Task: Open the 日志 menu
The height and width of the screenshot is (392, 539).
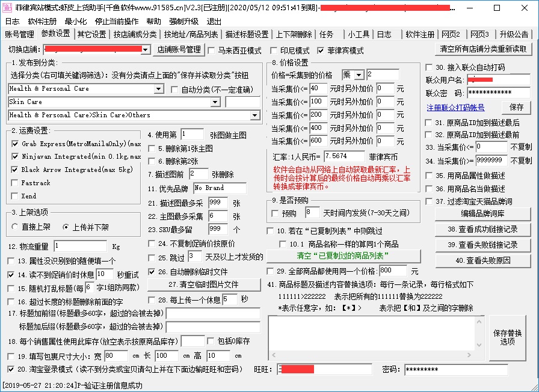Action: (x=13, y=21)
